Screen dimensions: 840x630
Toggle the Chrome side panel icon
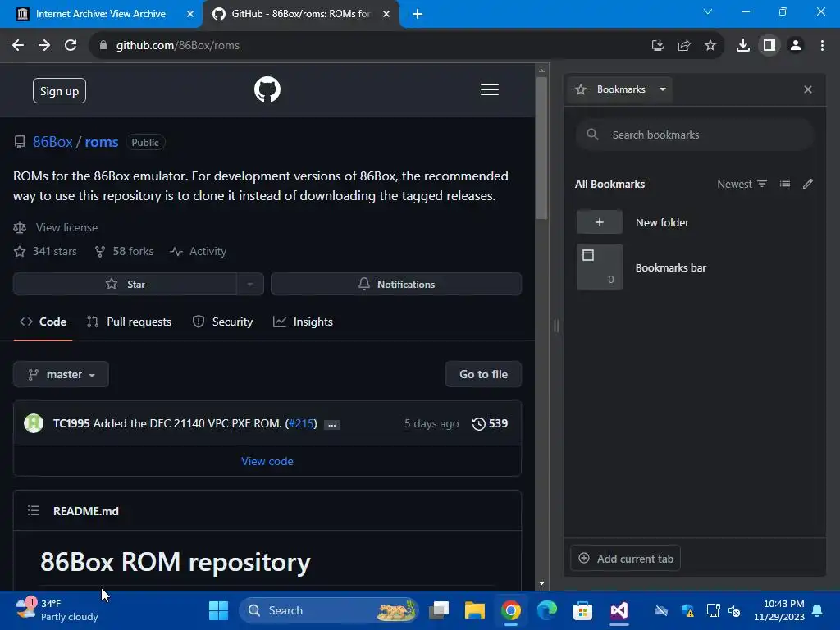pyautogui.click(x=769, y=46)
